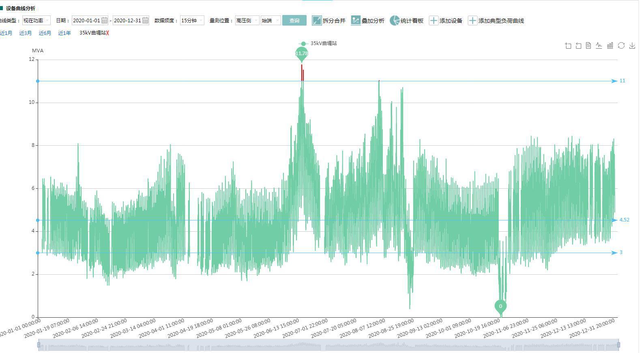
Task: Click the 3 threshold line label
Action: [621, 252]
